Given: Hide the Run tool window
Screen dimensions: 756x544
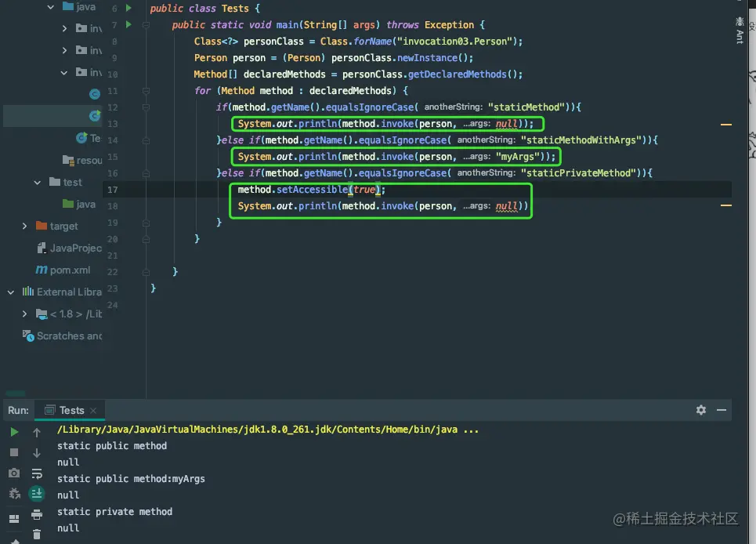Looking at the screenshot, I should pos(722,410).
